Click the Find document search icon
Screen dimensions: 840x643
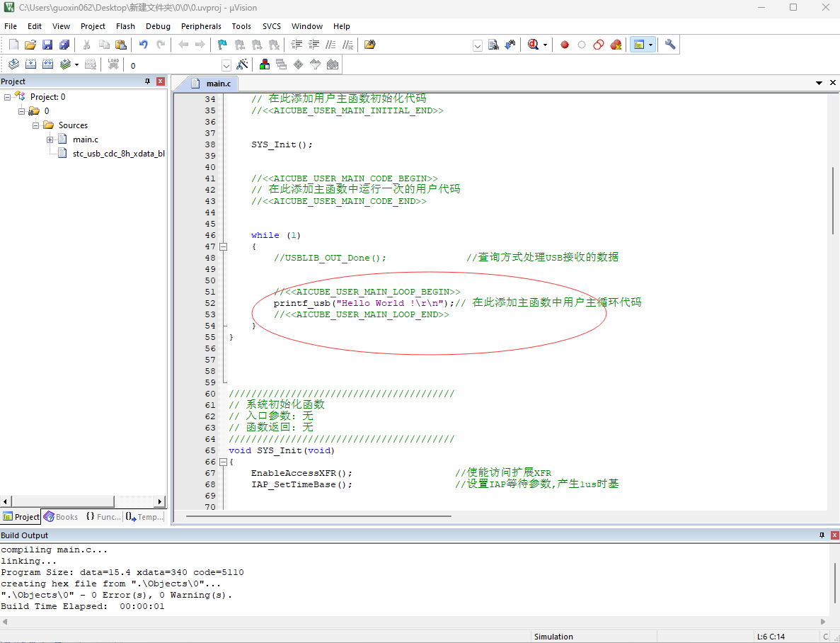click(x=493, y=45)
